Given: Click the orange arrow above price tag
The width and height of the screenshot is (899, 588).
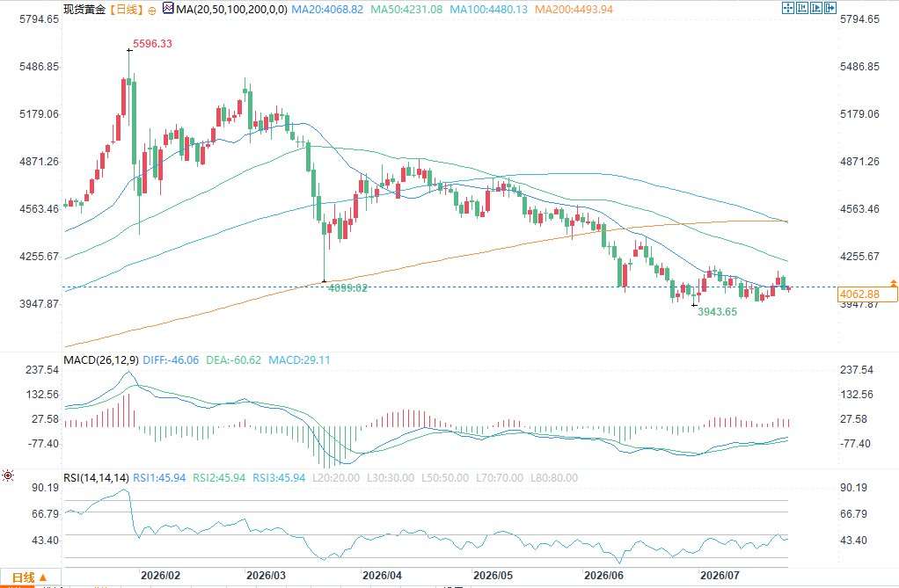Looking at the screenshot, I should point(893,283).
